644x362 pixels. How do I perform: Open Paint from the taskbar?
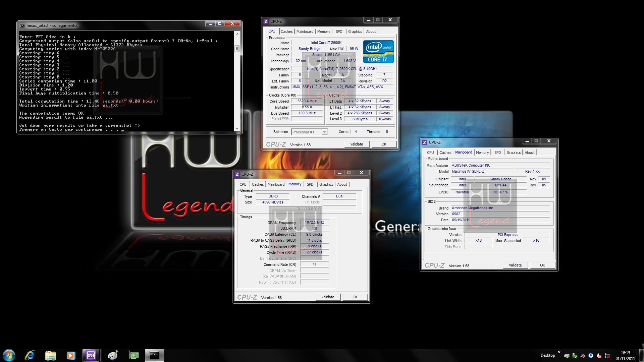pos(112,355)
